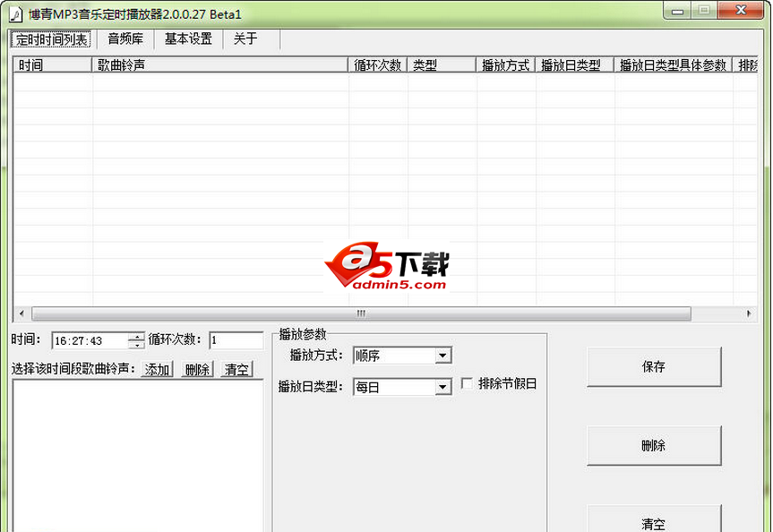Click the large 清空 button at bottom right
The image size is (773, 532).
coord(654,519)
